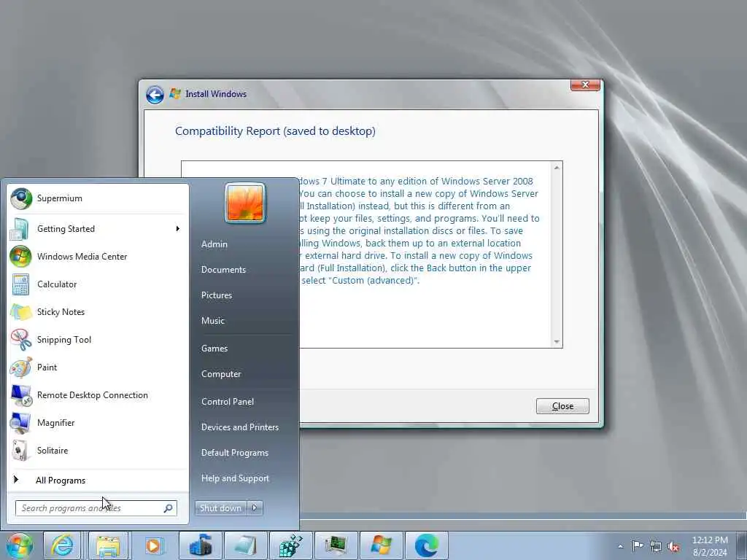Click the user account flower picture
Screen dimensions: 747x560
click(x=245, y=203)
